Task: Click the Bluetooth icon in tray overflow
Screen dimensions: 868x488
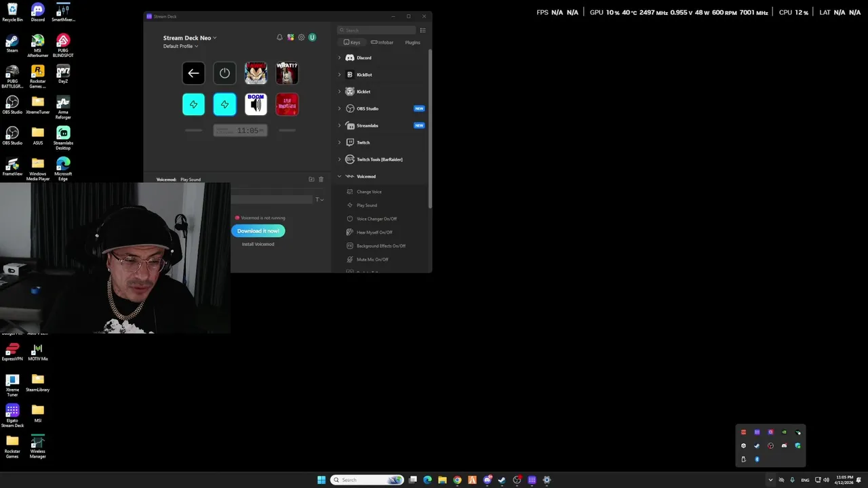Action: tap(757, 459)
